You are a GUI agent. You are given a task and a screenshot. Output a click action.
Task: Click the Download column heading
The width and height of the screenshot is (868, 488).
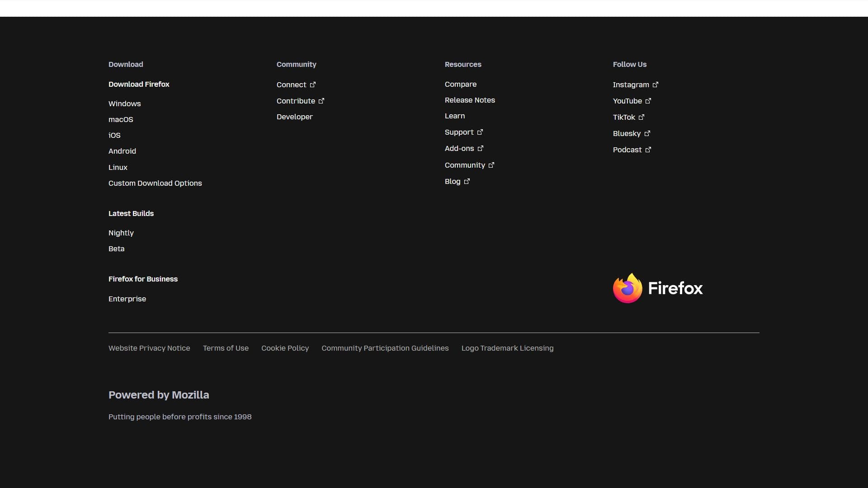[126, 64]
